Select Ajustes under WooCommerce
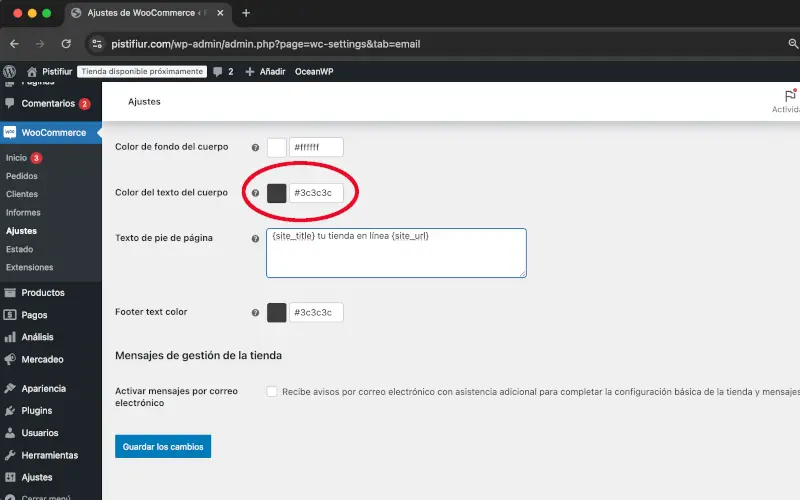Screen dimensions: 800x500 point(21,231)
